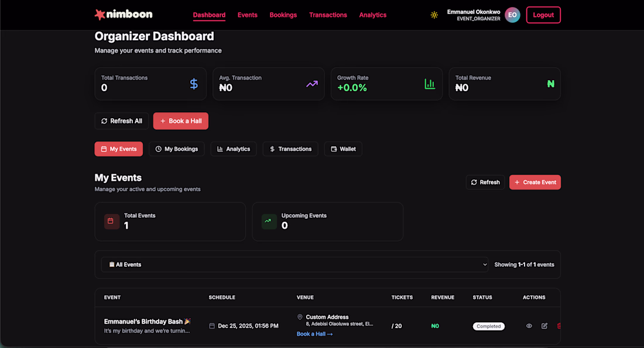The image size is (644, 348).
Task: Click the calendar icon beside Total Events
Action: (111, 221)
